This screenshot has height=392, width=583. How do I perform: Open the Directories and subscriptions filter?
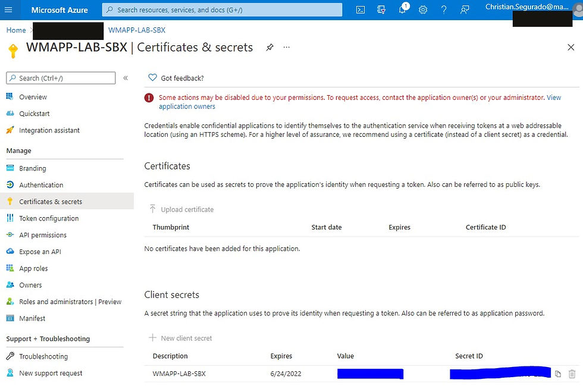[381, 10]
